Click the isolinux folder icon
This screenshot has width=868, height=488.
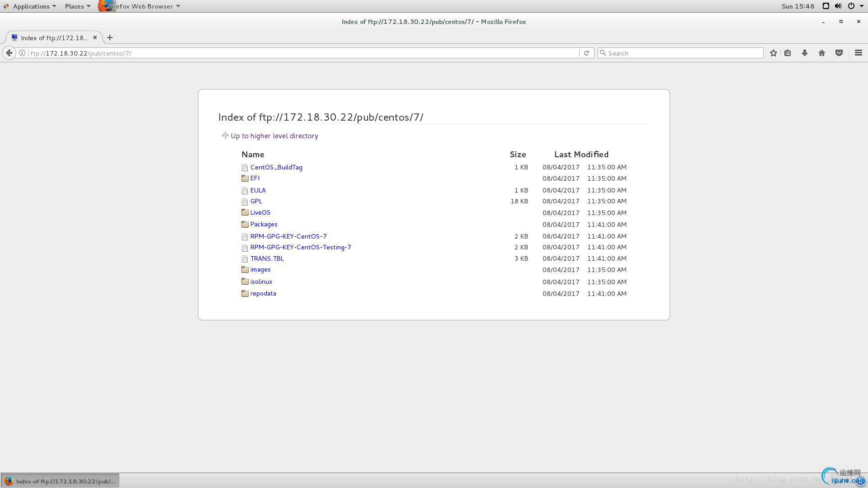(245, 282)
